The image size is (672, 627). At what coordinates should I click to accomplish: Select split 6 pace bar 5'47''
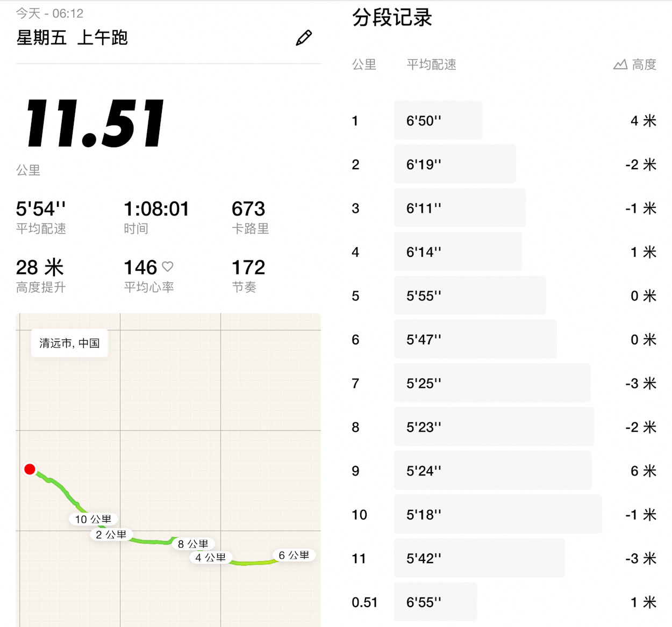[475, 339]
